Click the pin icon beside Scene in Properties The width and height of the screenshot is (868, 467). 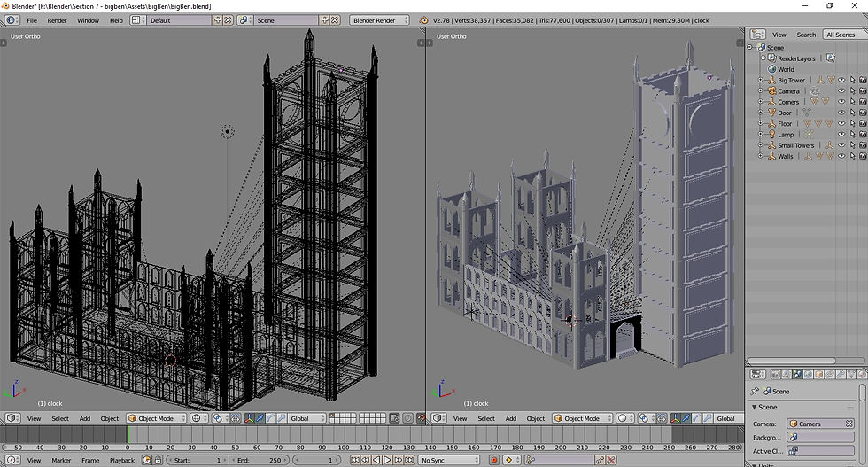755,391
